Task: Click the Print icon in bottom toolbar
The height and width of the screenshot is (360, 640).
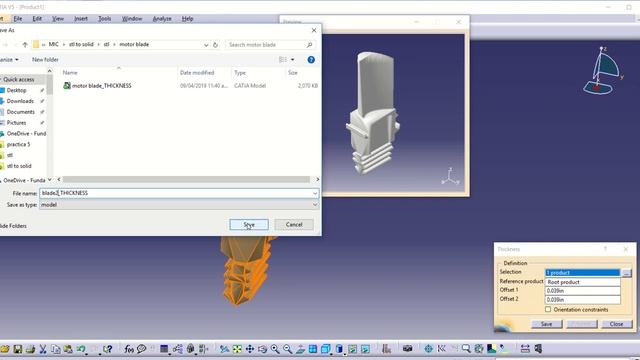Action: 30,349
